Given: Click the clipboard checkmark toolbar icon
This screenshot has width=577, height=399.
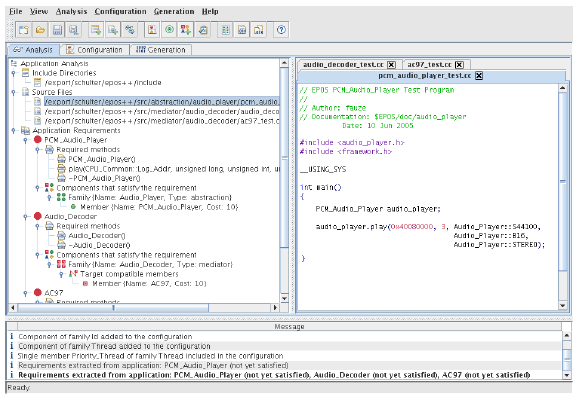Looking at the screenshot, I should click(x=203, y=30).
